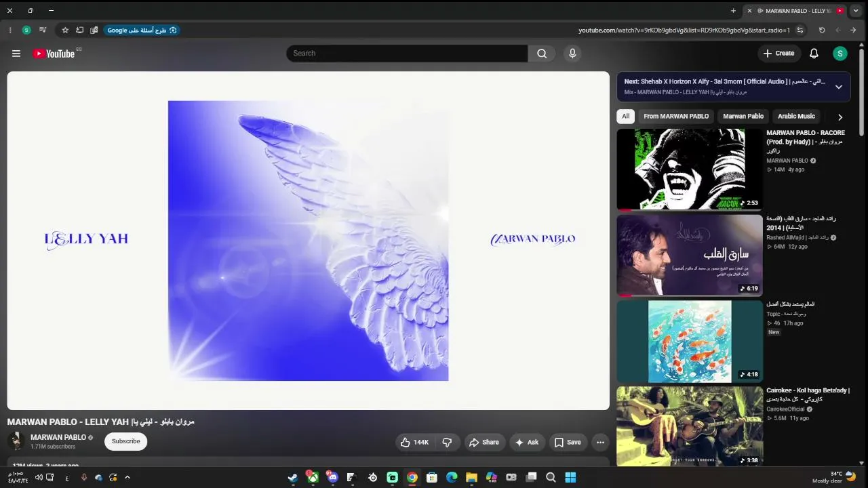Open the Chrome profile avatar in the toolbar
The width and height of the screenshot is (868, 488).
(26, 30)
